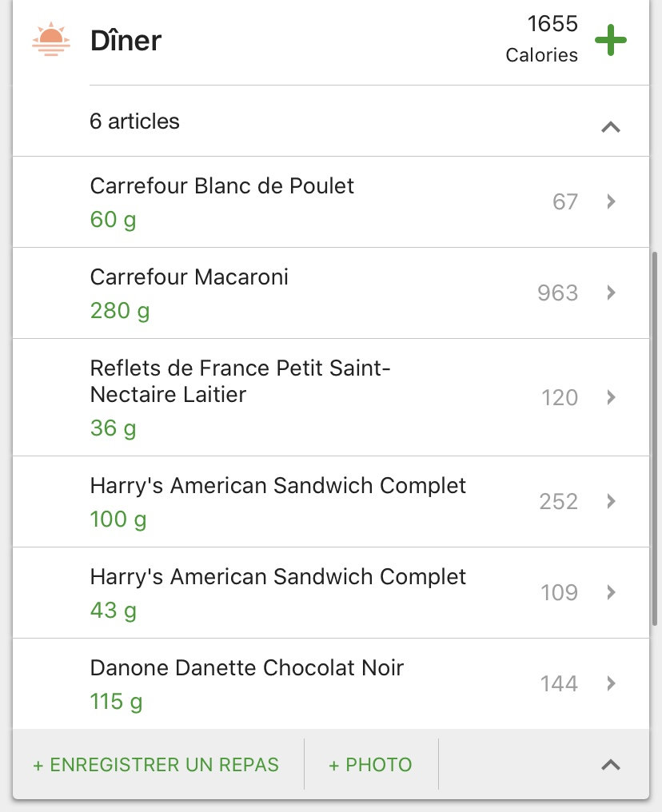Image resolution: width=662 pixels, height=812 pixels.
Task: Open Carrefour Blanc de Poulet arrow
Action: 611,201
